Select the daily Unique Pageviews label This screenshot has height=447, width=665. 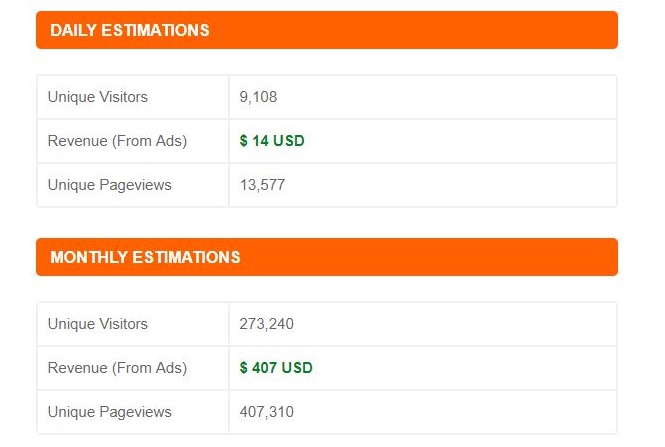pyautogui.click(x=110, y=185)
